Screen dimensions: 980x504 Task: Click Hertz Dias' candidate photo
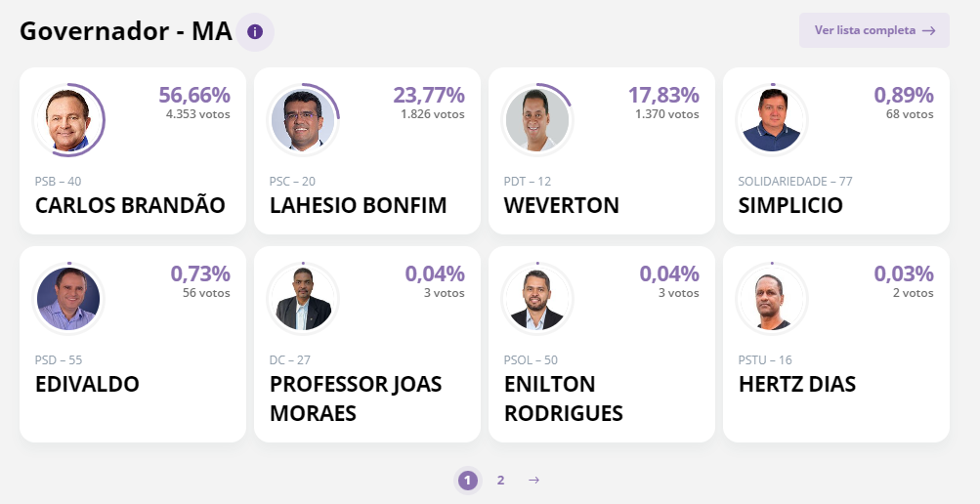pyautogui.click(x=772, y=299)
